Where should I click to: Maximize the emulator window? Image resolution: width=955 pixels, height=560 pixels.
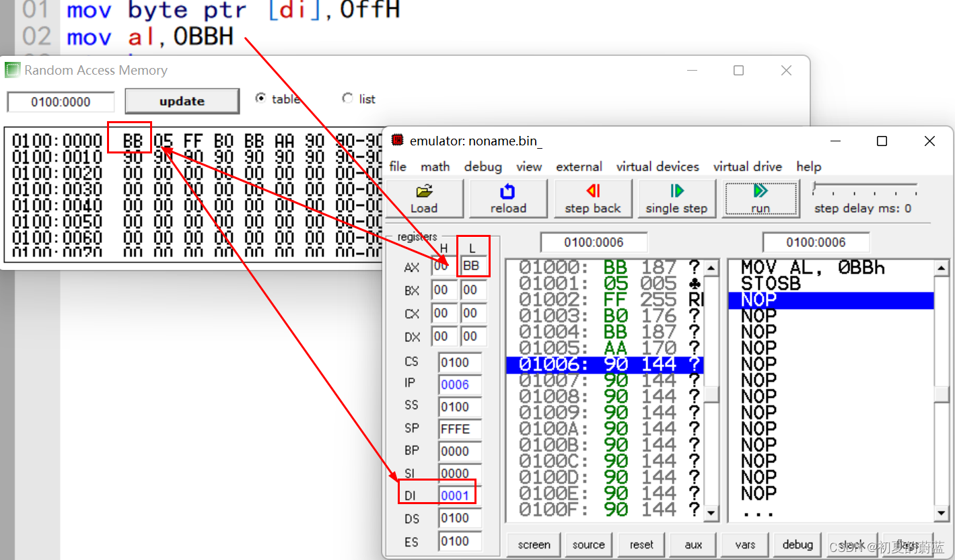882,141
